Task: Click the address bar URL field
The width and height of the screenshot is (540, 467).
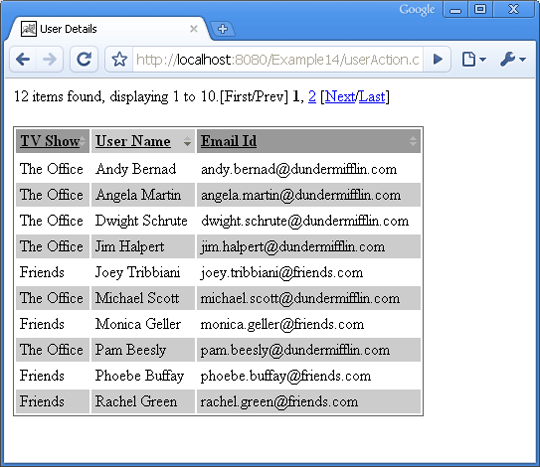Action: (278, 60)
